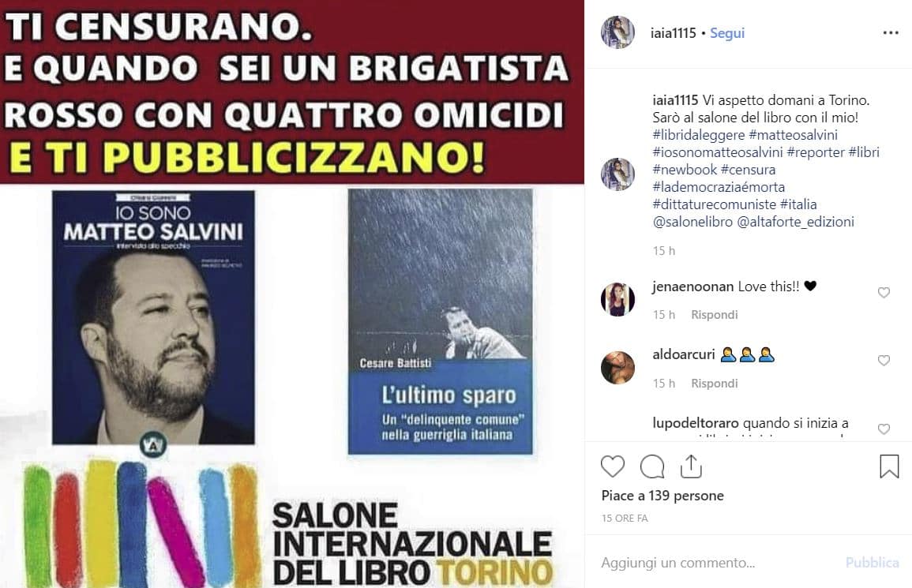Reply to jenaenoonan's comment with Rispondi
Image resolution: width=912 pixels, height=588 pixels.
[715, 315]
